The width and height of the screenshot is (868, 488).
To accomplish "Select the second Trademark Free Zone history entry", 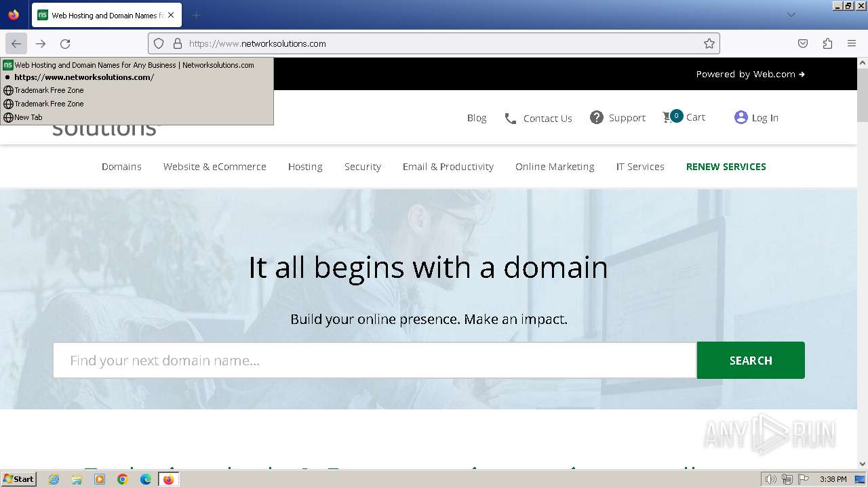I will coord(137,104).
